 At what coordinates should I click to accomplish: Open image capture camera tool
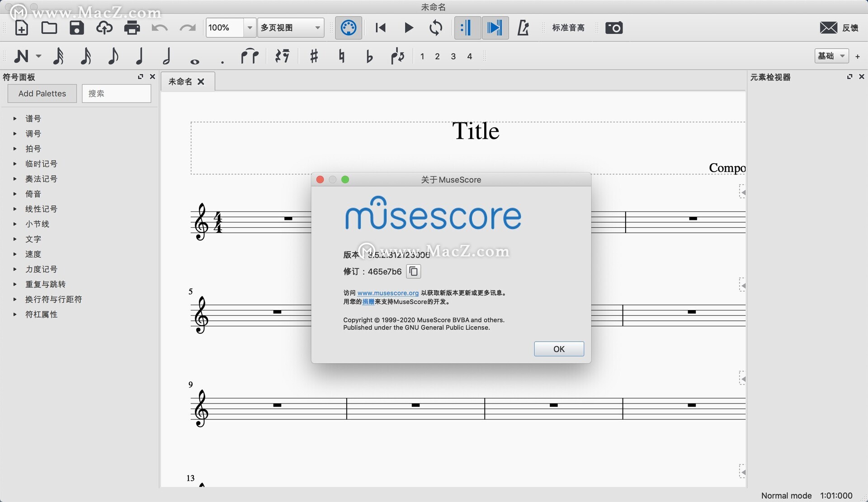[614, 28]
